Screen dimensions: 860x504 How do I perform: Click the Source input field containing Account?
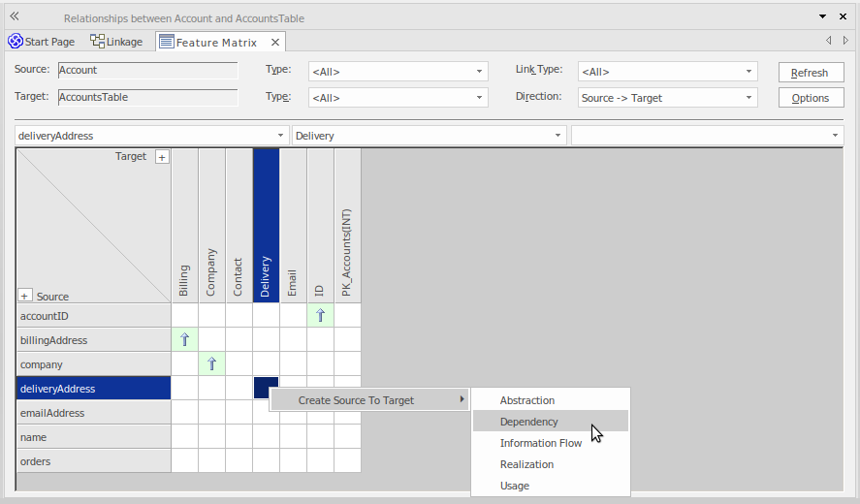pos(147,71)
